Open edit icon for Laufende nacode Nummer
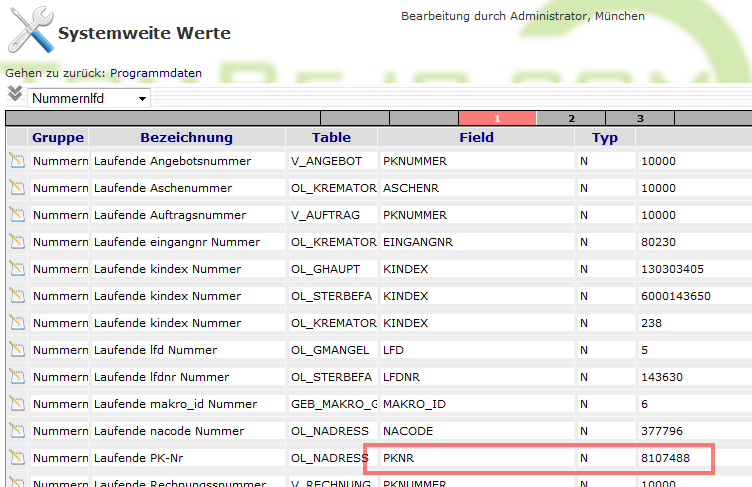This screenshot has width=752, height=487. (17, 431)
